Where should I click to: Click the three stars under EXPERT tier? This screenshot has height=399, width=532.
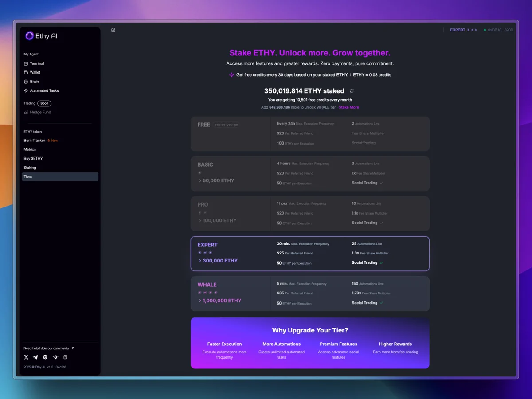pos(205,253)
